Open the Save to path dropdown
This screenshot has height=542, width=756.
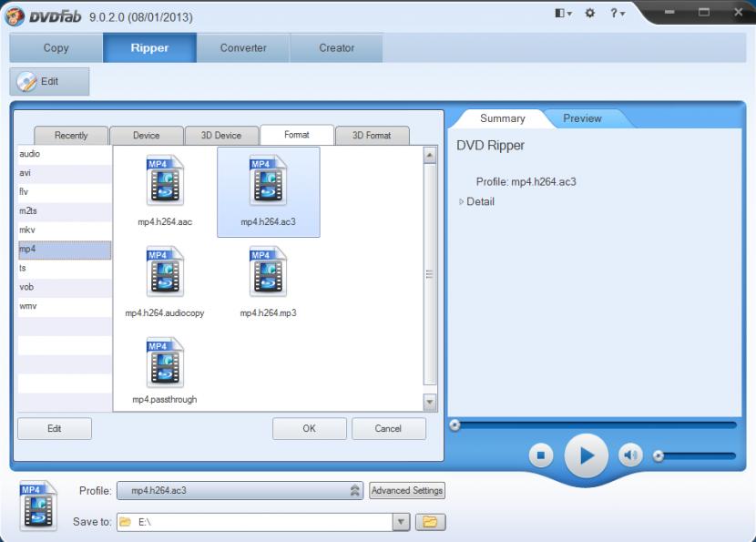point(401,522)
